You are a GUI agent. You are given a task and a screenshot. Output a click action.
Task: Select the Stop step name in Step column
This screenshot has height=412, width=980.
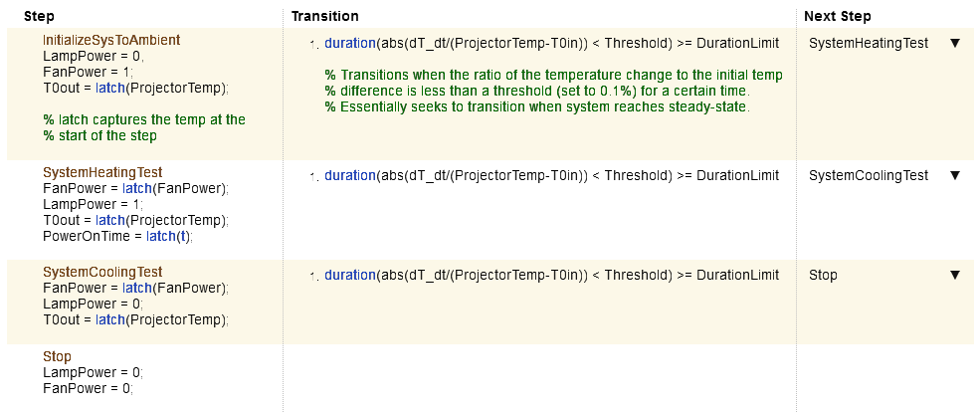point(57,356)
